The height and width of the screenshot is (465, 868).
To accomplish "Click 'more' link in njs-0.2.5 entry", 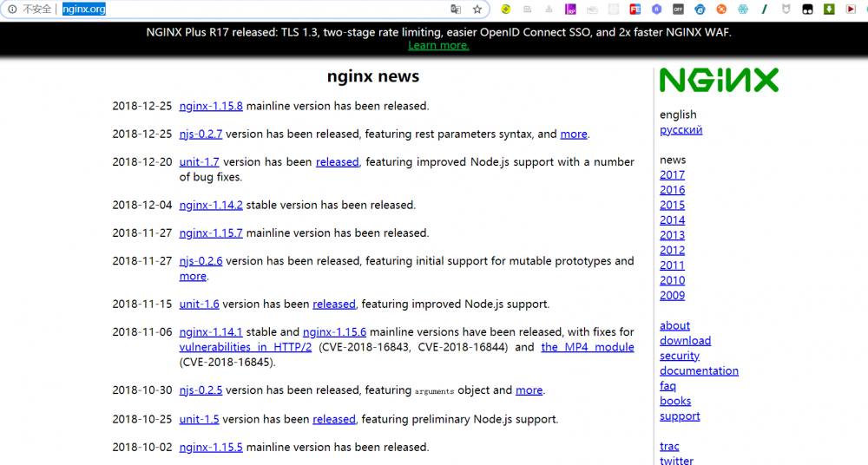I will click(x=529, y=390).
